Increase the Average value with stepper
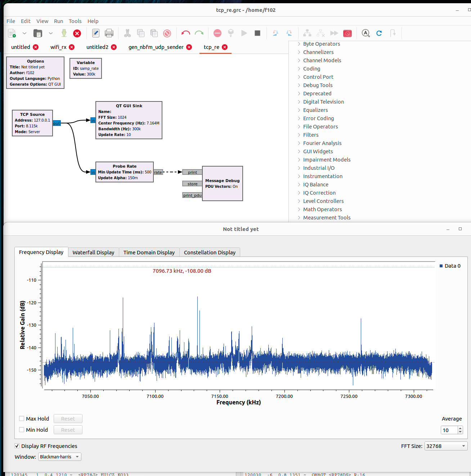The image size is (471, 476). [460, 428]
